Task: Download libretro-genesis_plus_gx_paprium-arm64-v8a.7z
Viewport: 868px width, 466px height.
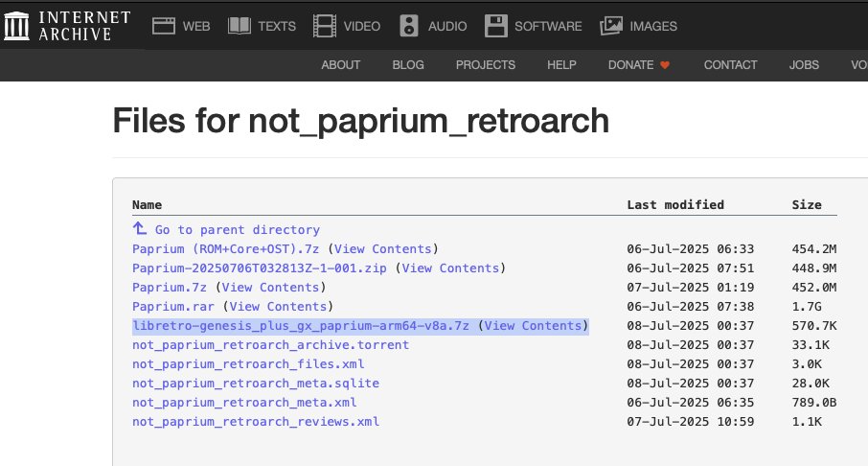Action: [301, 326]
